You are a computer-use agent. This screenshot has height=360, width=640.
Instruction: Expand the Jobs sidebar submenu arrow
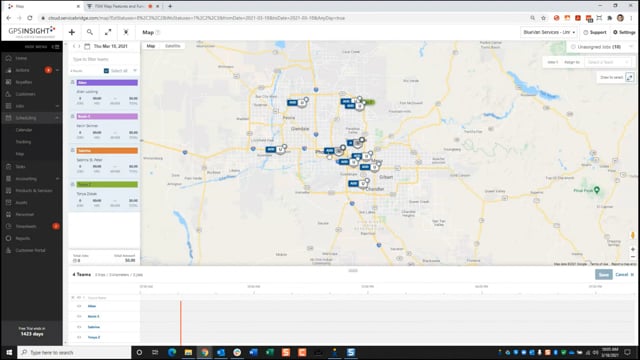point(58,106)
